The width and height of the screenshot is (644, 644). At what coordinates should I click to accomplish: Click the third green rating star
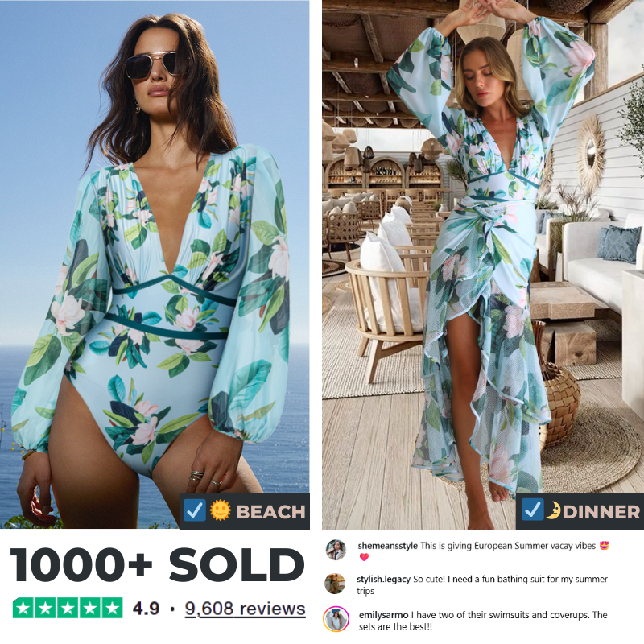click(x=68, y=609)
